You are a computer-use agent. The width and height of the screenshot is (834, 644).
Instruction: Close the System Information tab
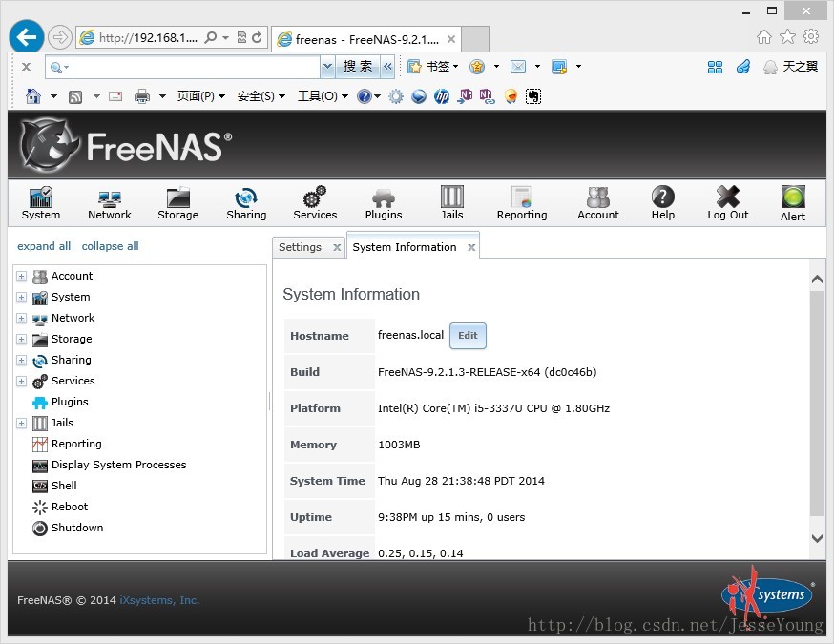[471, 247]
